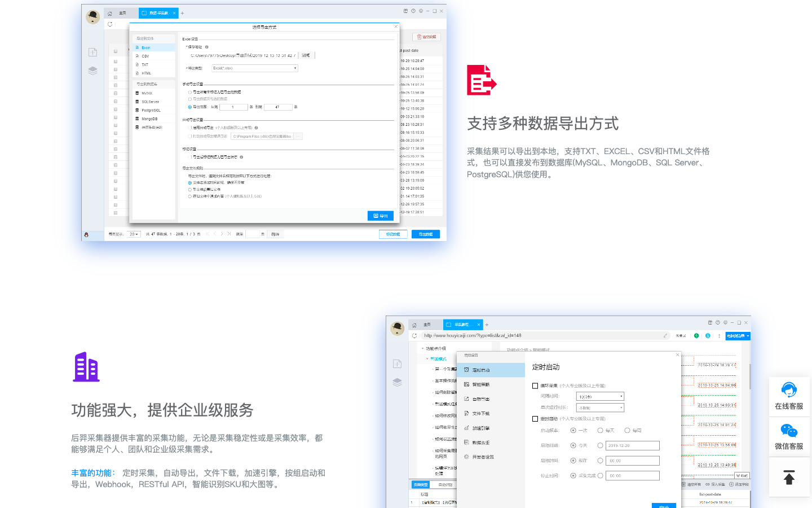The image size is (812, 508).
Task: Click the red data export feature icon
Action: click(x=481, y=80)
